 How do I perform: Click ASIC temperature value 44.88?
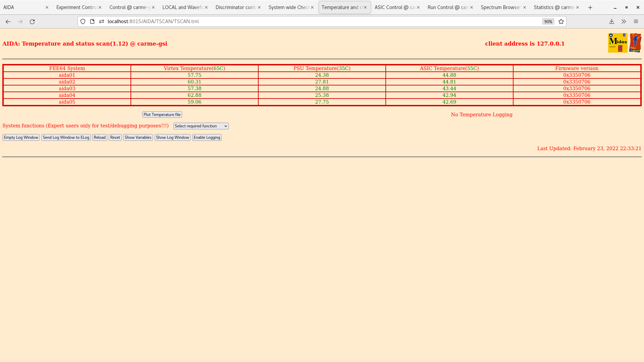449,75
